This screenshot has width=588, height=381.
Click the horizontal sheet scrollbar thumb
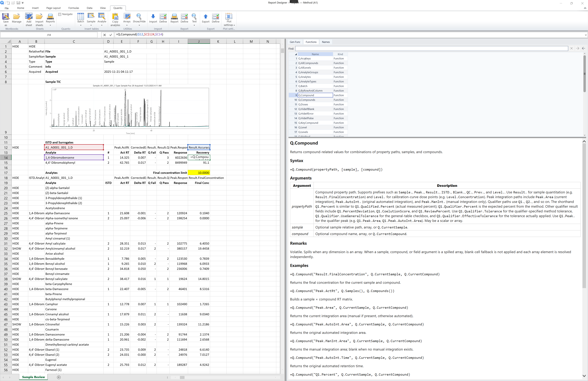tap(182, 377)
